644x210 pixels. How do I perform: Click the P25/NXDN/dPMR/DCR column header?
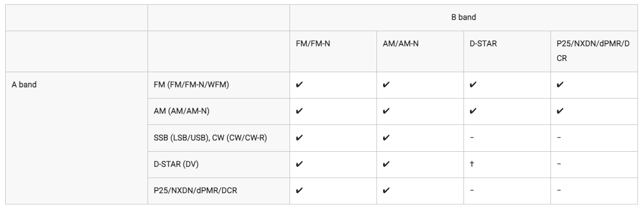pyautogui.click(x=592, y=51)
